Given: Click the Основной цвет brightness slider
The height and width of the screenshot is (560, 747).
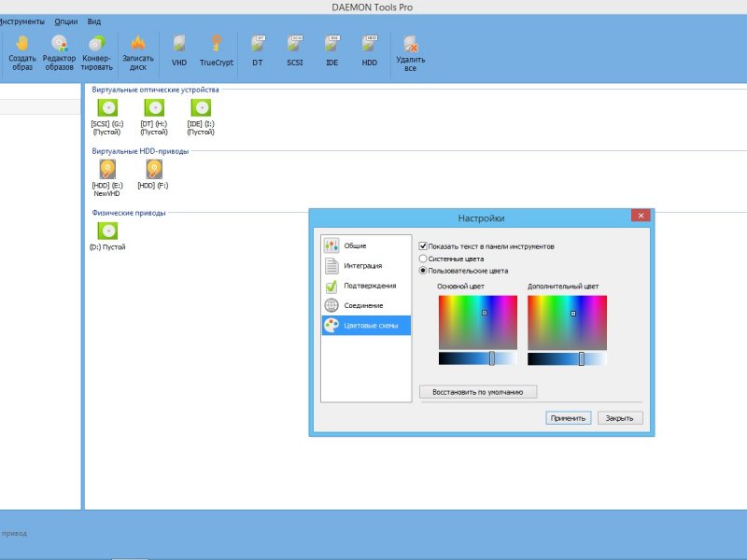Looking at the screenshot, I should (478, 358).
